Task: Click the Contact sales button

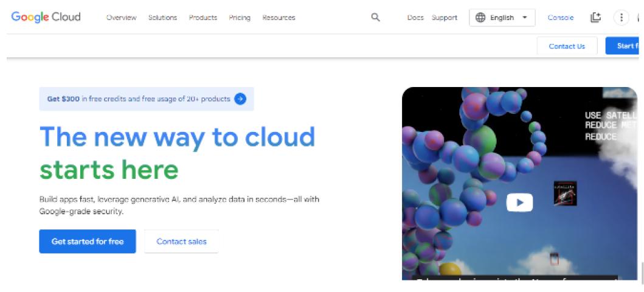Action: [181, 242]
